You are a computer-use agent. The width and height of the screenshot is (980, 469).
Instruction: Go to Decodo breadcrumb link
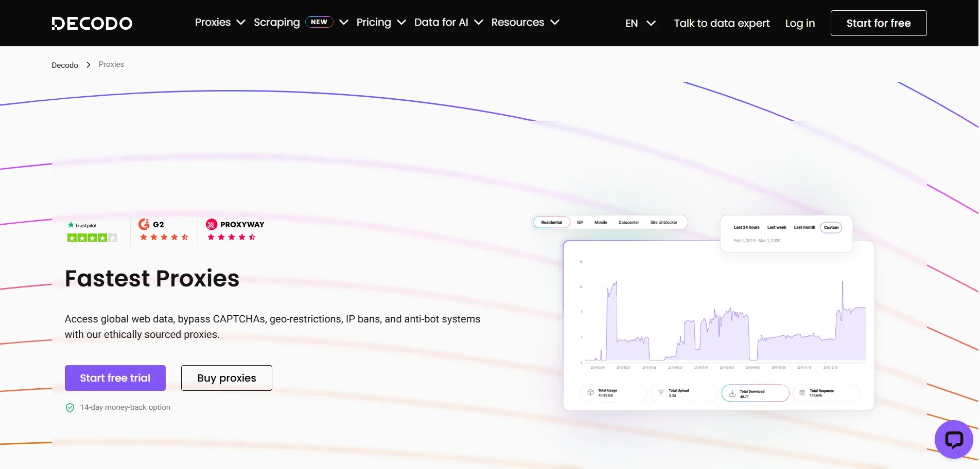65,65
